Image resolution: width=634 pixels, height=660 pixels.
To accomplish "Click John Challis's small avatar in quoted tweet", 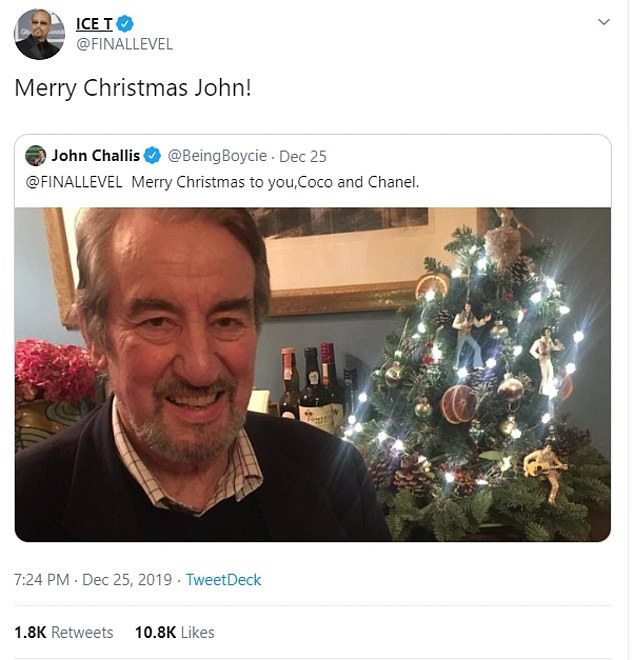I will (36, 156).
